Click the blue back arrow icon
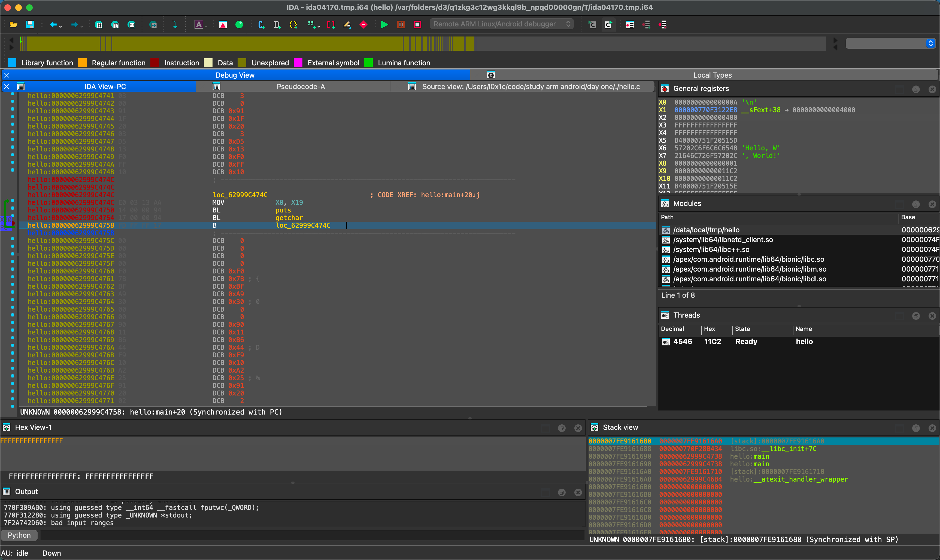Image resolution: width=940 pixels, height=560 pixels. pyautogui.click(x=53, y=25)
